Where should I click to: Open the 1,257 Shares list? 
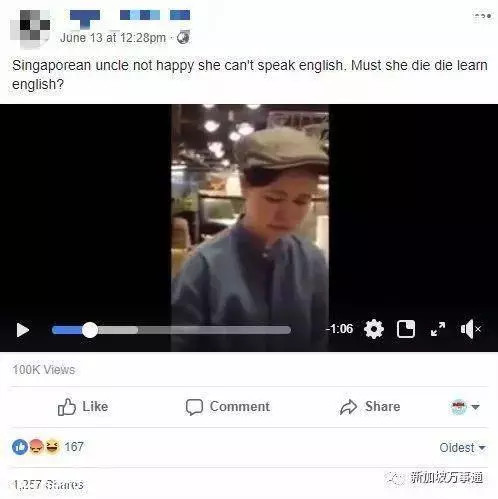tap(48, 484)
